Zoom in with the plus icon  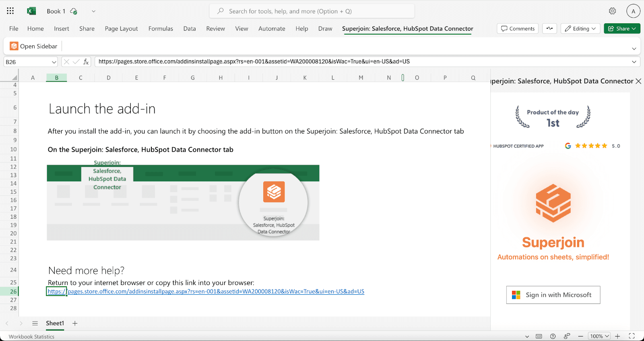(617, 336)
